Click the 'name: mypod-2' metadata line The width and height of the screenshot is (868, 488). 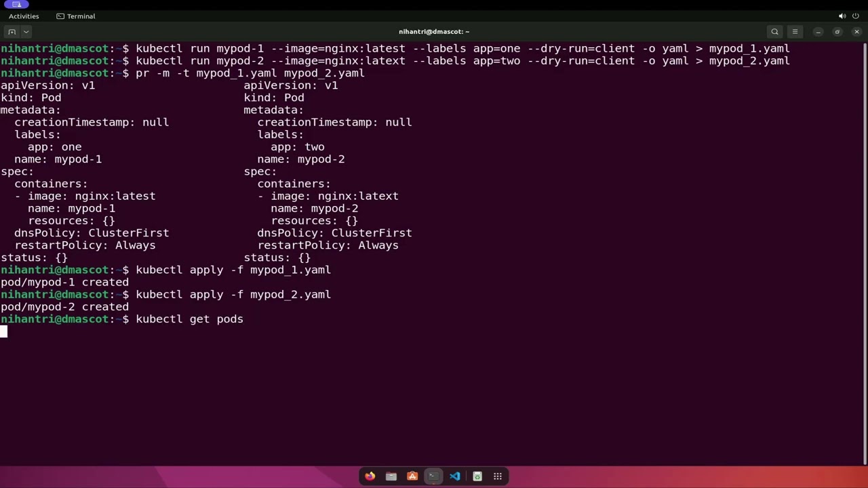tap(300, 159)
